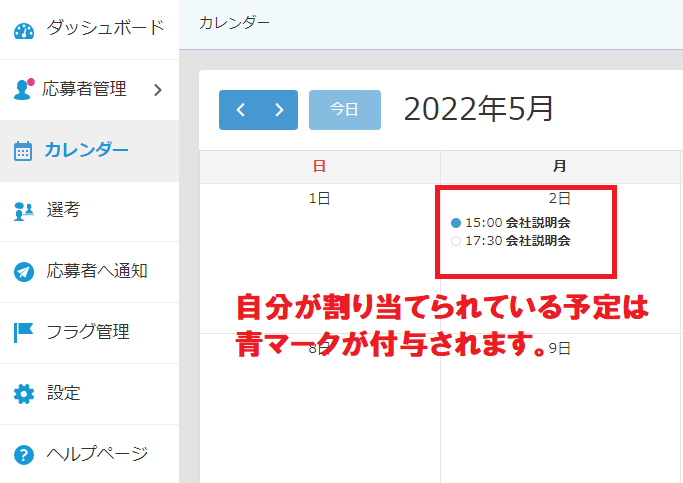Click the paper plane notification icon

coord(23,271)
